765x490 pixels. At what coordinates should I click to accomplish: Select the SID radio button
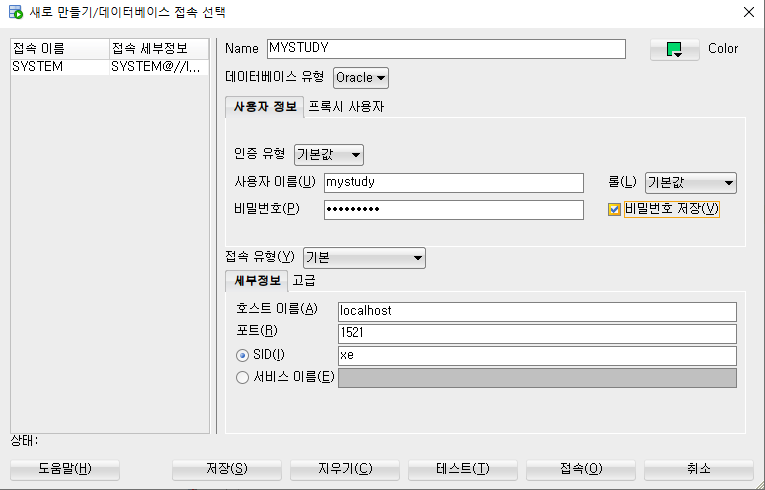click(242, 355)
